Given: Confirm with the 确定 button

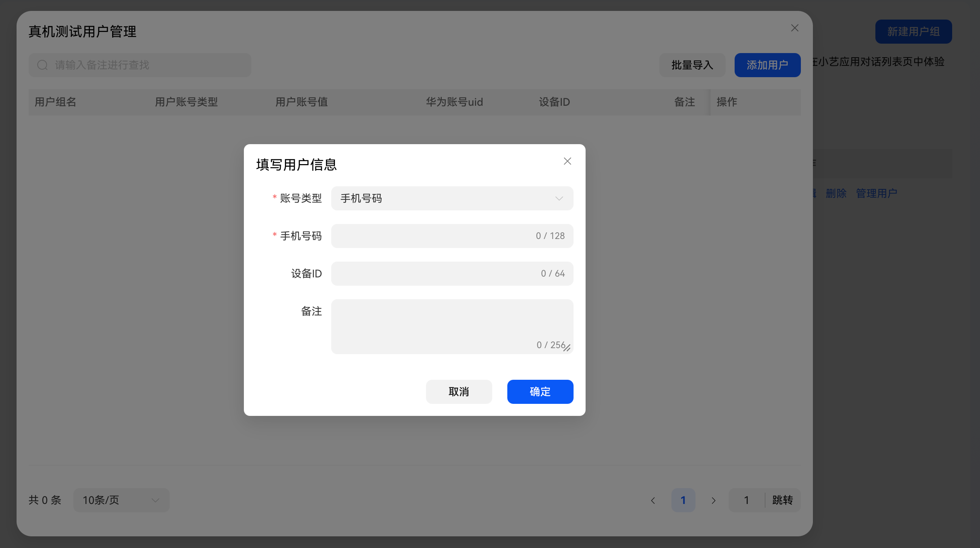Looking at the screenshot, I should 540,391.
